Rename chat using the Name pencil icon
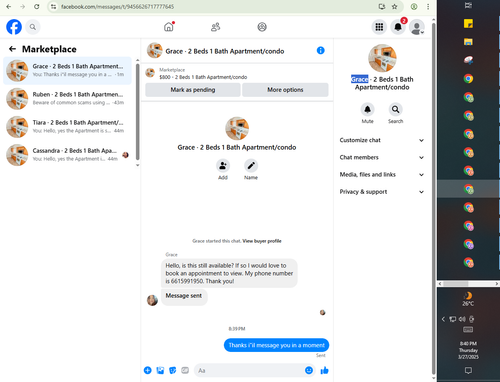Image resolution: width=500 pixels, height=382 pixels. tap(251, 166)
